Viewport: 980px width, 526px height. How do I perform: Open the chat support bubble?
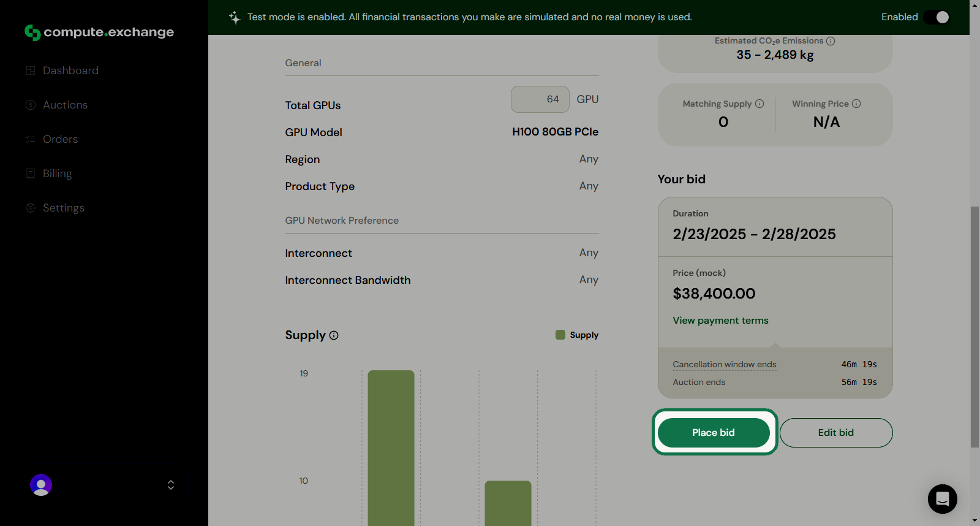pos(943,499)
